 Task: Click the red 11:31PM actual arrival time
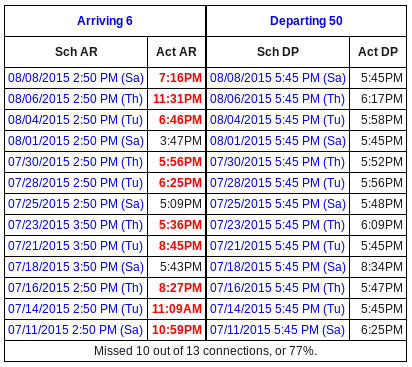177,99
